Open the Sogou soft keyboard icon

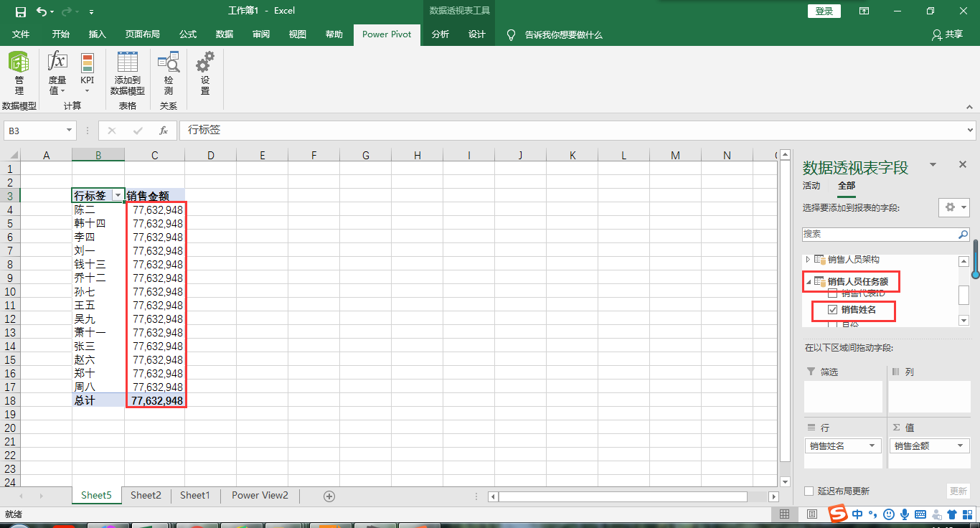[920, 514]
